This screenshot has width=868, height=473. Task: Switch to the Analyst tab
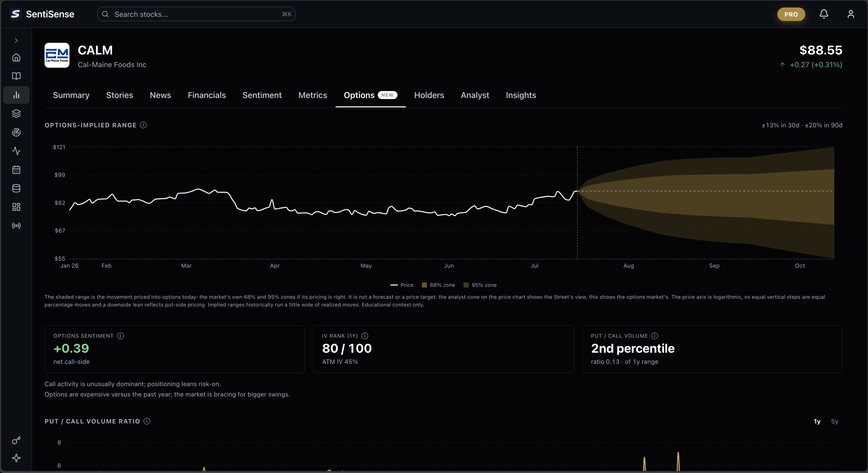(475, 95)
